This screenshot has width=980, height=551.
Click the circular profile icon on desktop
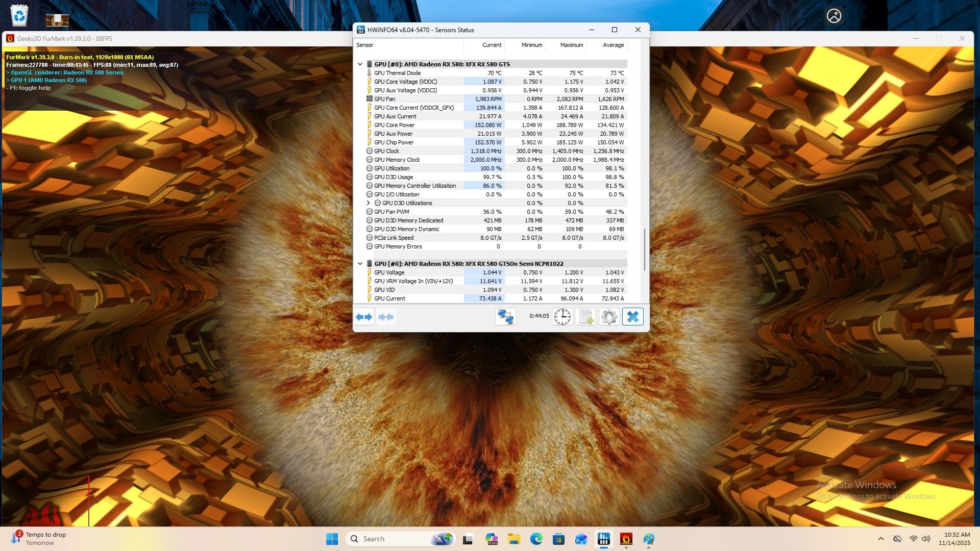(834, 16)
